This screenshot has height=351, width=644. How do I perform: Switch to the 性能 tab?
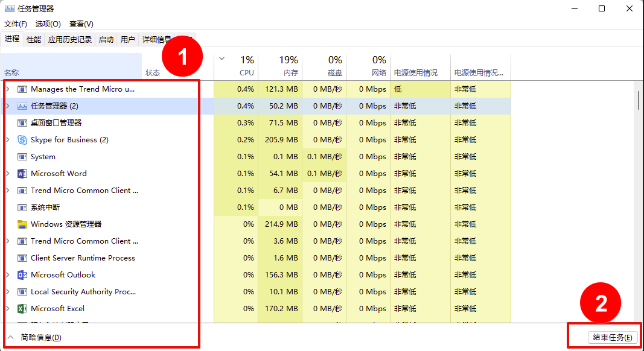(34, 40)
